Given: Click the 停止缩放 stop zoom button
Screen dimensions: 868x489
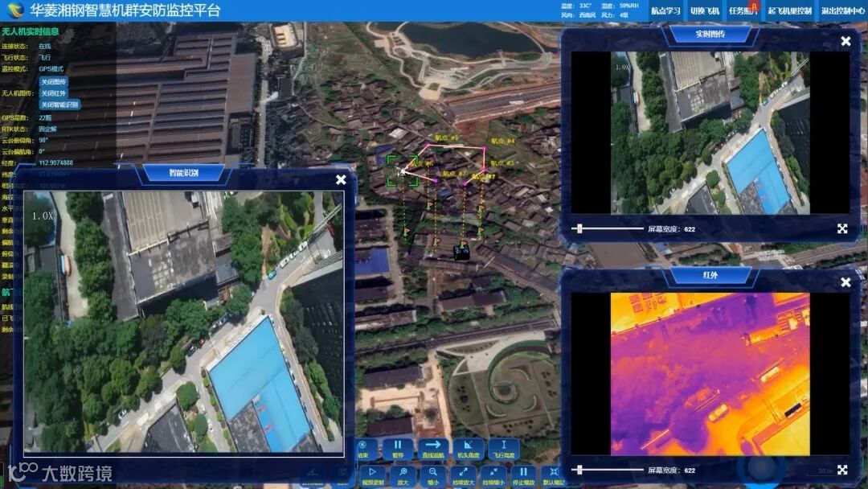Looking at the screenshot, I should point(523,475).
